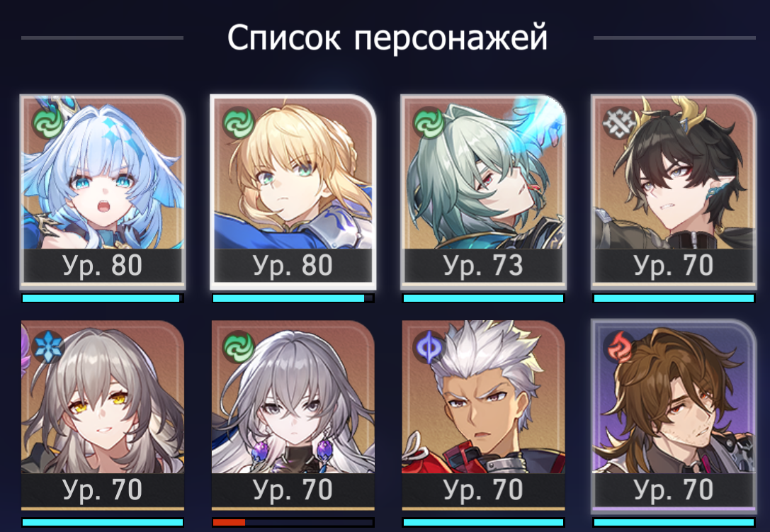Select the blue-haired level 80 character portrait

[x=103, y=191]
